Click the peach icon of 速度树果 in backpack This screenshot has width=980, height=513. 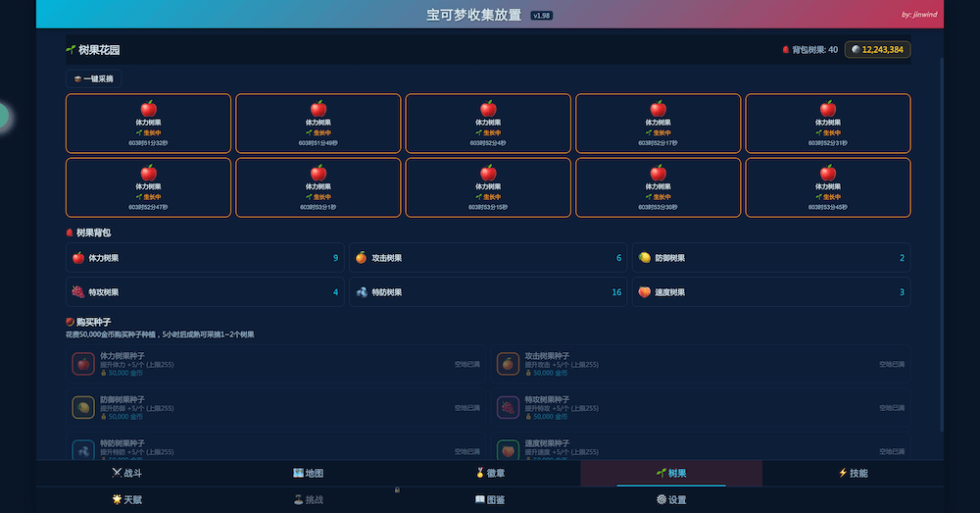pos(645,292)
